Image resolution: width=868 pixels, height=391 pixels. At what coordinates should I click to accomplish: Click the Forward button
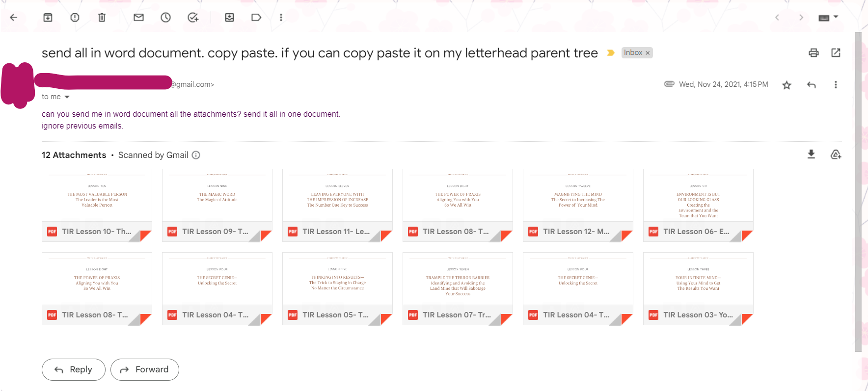[x=145, y=369]
